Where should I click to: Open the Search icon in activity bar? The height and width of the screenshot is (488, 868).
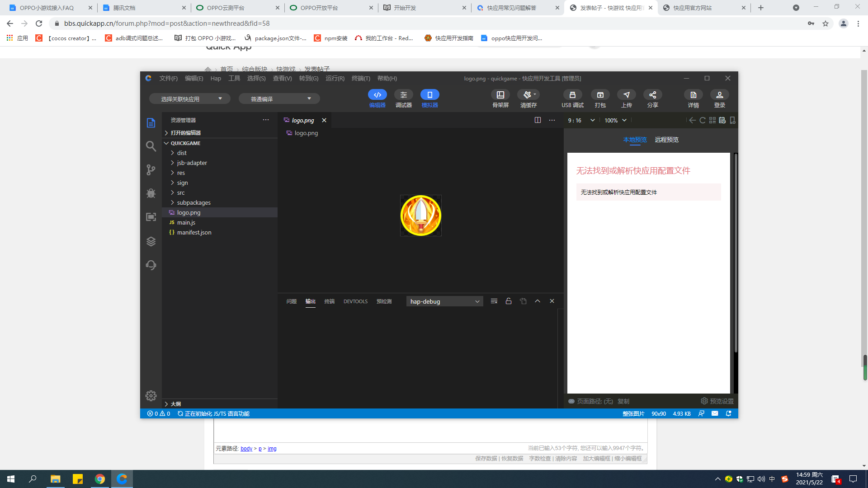(151, 146)
